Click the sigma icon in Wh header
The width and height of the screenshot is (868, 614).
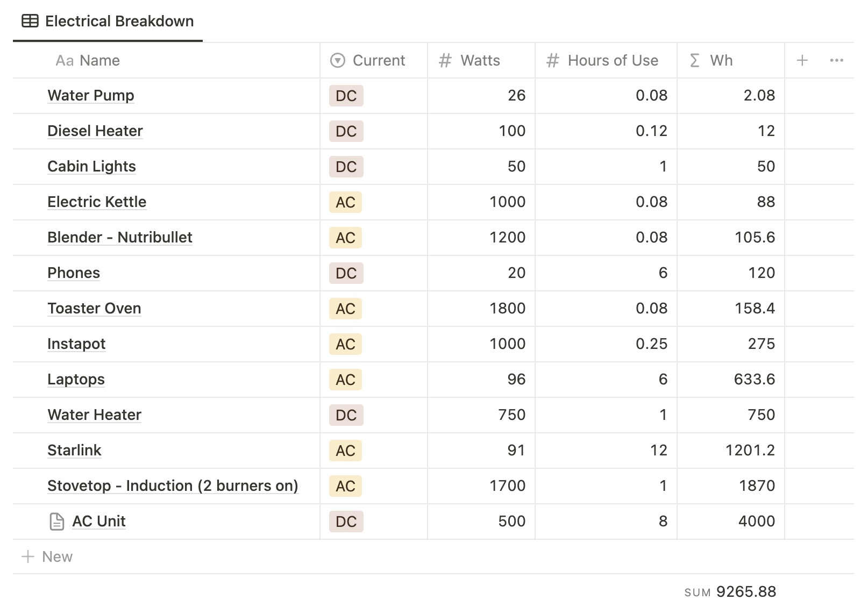coord(694,60)
